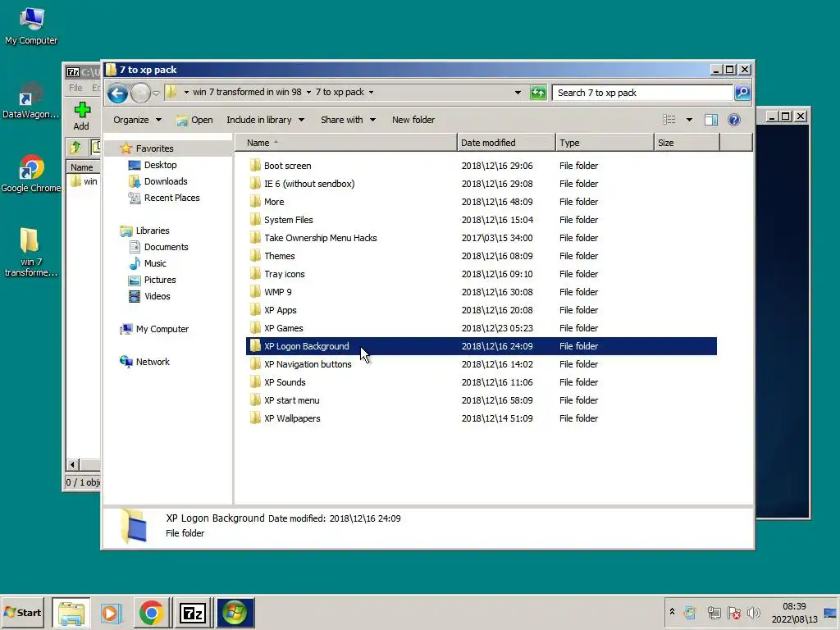Click in the Search 7 to xp pack field

[642, 93]
